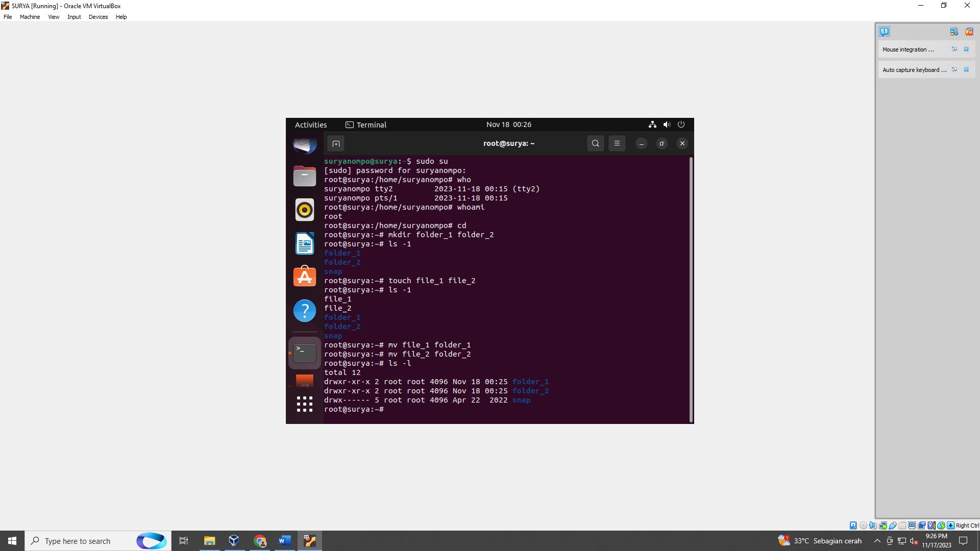Open the Input menu
The image size is (980, 551).
(74, 17)
